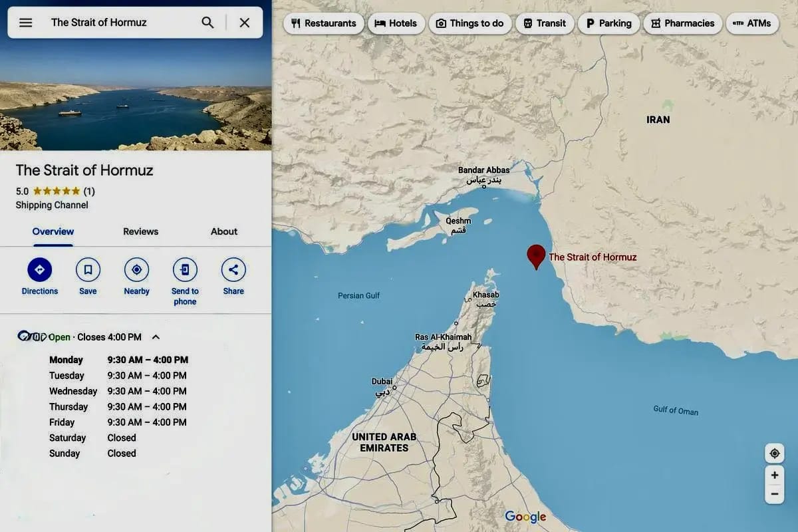
Task: Click the Open · Closes 4:00 PM status
Action: (x=94, y=337)
